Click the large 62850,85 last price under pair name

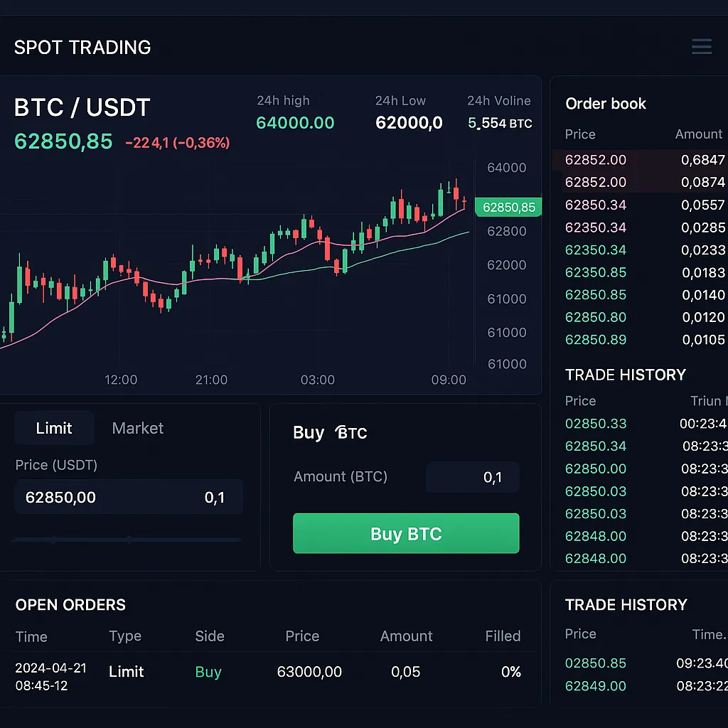(x=63, y=141)
